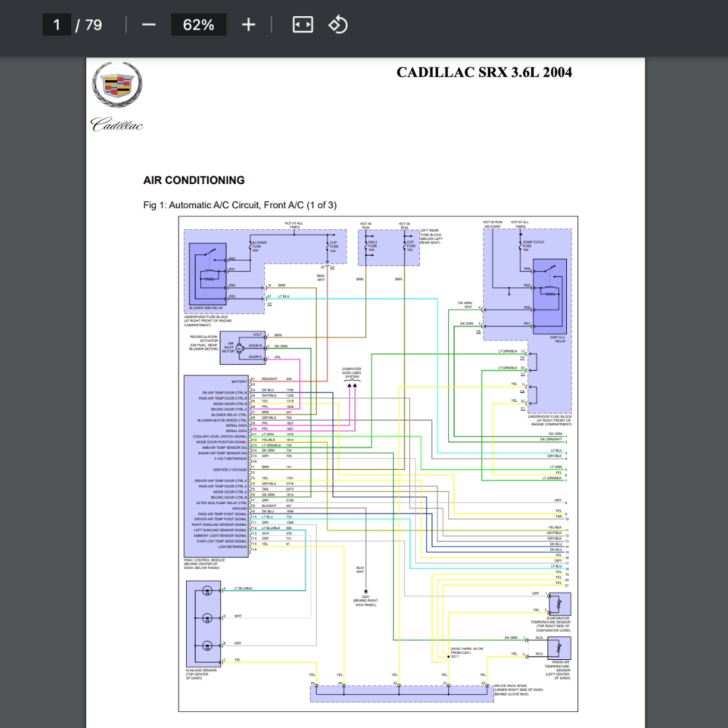
Task: Click the 'SUNLOAD SENSOR' label
Action: click(201, 674)
